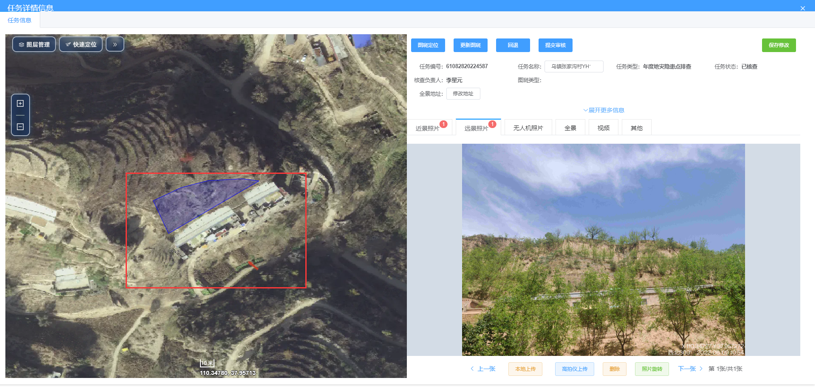This screenshot has width=815, height=391.
Task: Click the 照片旋转 rotate button
Action: 652,369
